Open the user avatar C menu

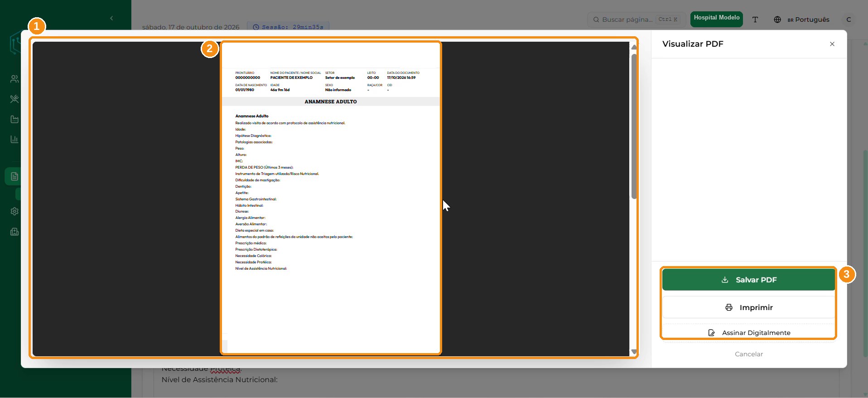pyautogui.click(x=849, y=19)
